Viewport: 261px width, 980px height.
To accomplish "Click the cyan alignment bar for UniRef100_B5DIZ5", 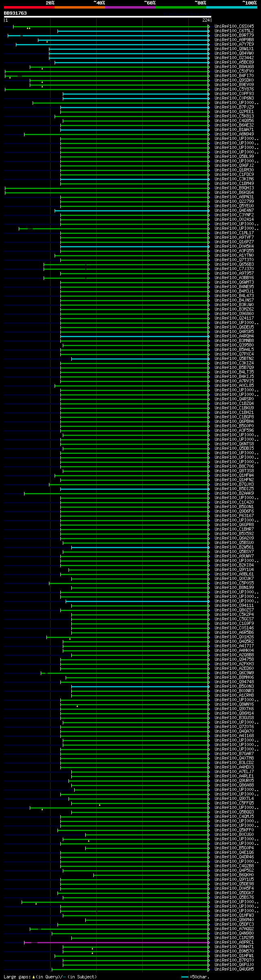I will click(x=135, y=489).
